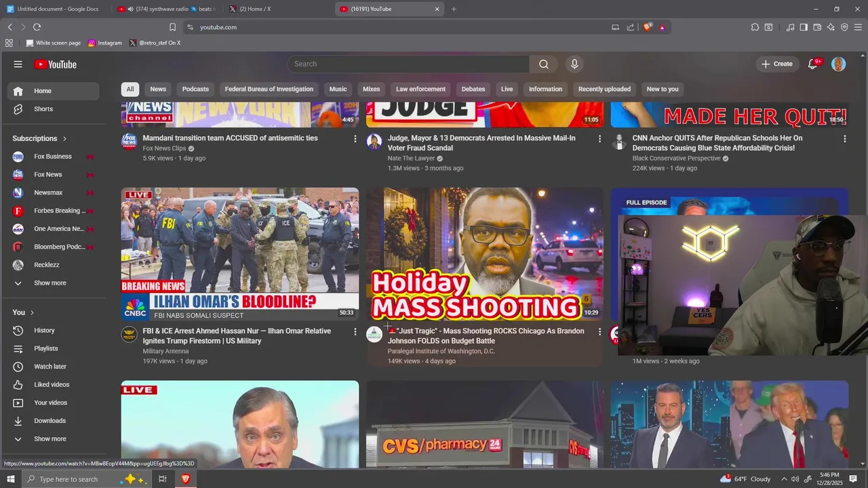The height and width of the screenshot is (488, 868).
Task: Click the YouTube logo
Action: (55, 64)
